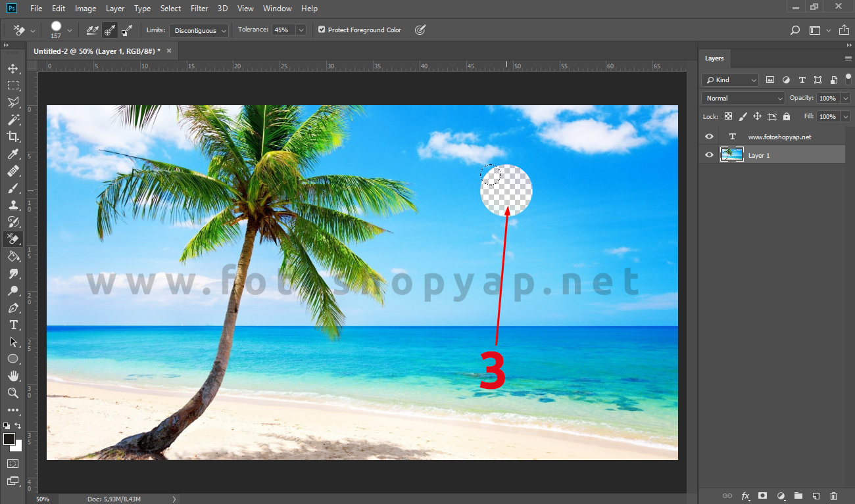The height and width of the screenshot is (504, 855).
Task: Select the Smudge tool
Action: pos(12,273)
